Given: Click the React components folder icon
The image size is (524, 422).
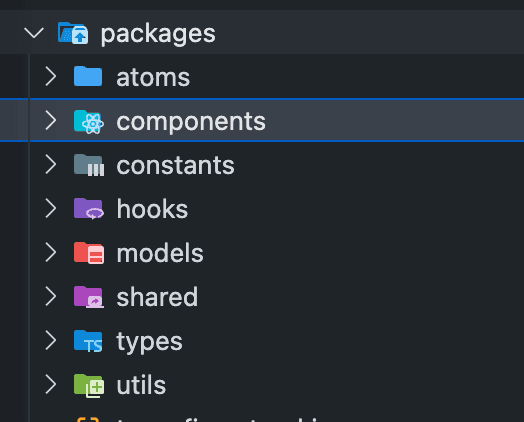Looking at the screenshot, I should (x=89, y=122).
